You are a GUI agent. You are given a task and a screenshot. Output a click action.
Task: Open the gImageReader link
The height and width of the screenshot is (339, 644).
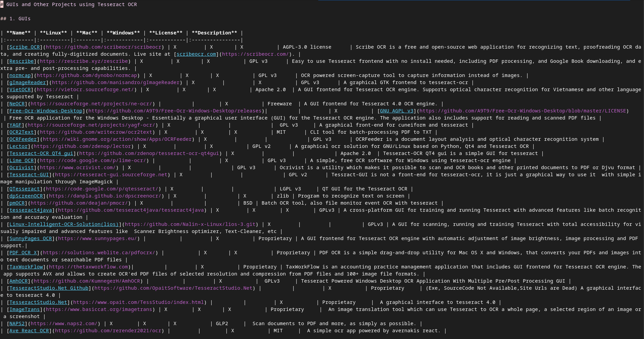[x=28, y=82]
